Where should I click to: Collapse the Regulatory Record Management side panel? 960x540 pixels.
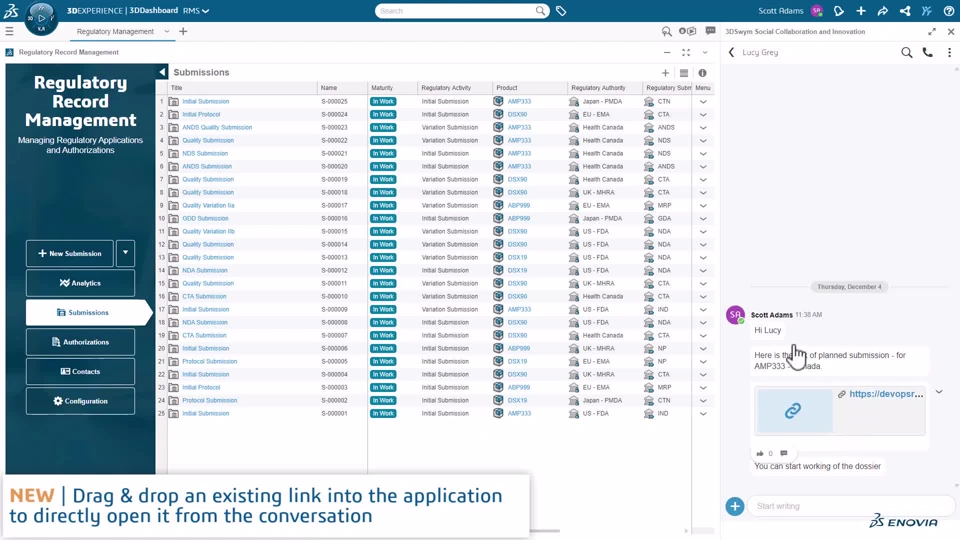(x=162, y=72)
